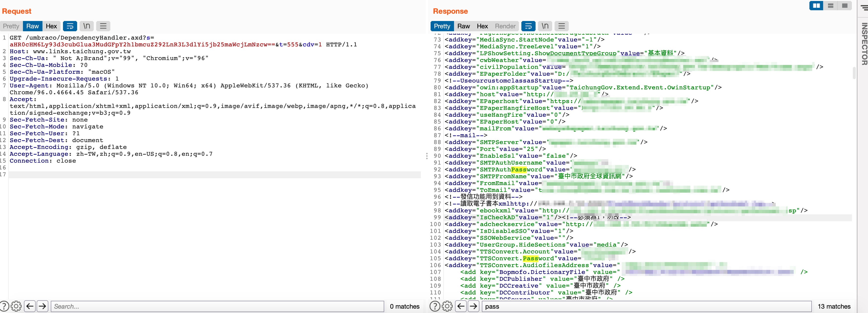Click the 'Upgrade-Insecure-Requests: 1' header
Screen dimensions: 868x313
coord(64,79)
